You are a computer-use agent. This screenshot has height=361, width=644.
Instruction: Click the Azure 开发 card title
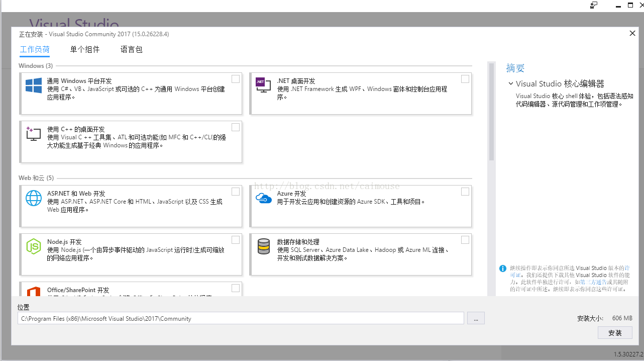point(292,194)
